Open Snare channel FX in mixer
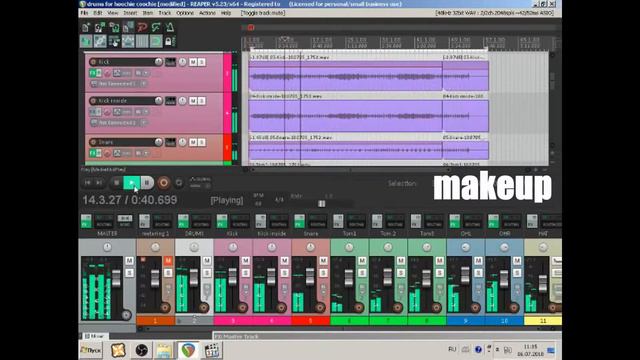This screenshot has width=640, height=360. click(299, 221)
